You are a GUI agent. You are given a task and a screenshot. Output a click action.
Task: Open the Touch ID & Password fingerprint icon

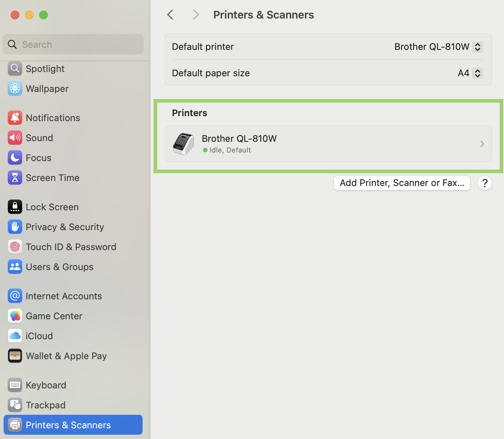tap(15, 247)
